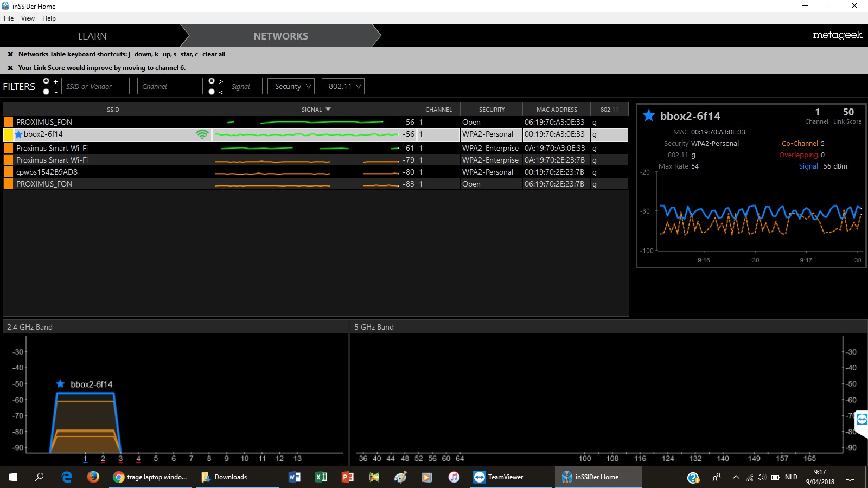Open Excel from the taskbar

click(x=321, y=477)
